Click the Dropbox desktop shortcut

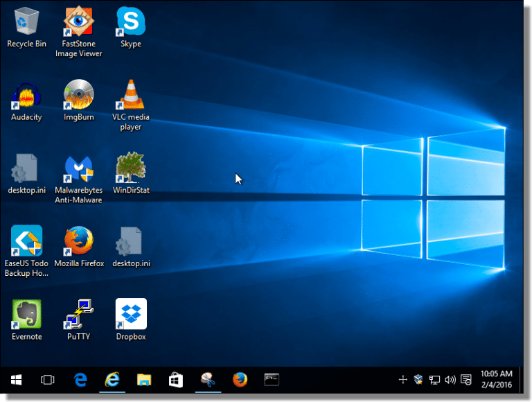(131, 320)
